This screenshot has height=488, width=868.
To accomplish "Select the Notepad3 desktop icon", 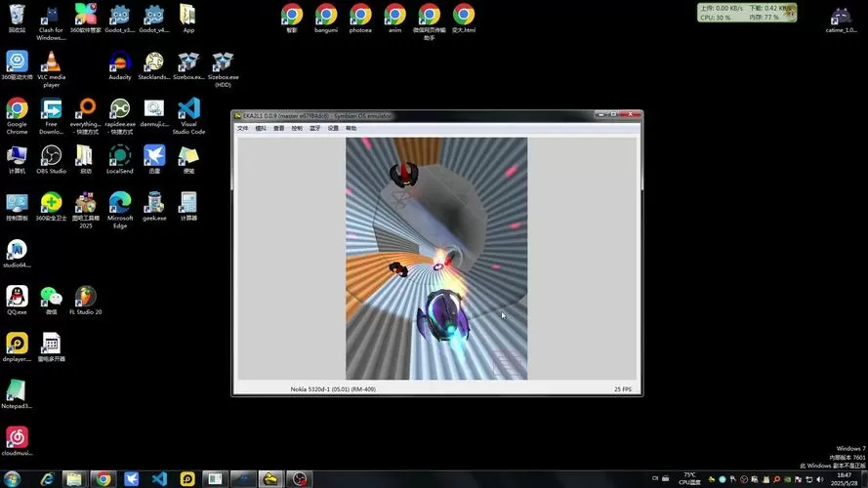I will tap(18, 394).
